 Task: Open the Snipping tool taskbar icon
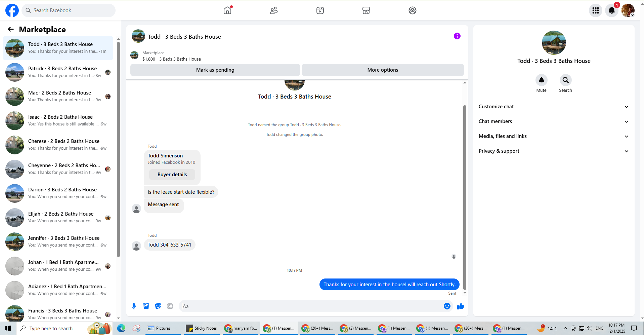tap(136, 328)
